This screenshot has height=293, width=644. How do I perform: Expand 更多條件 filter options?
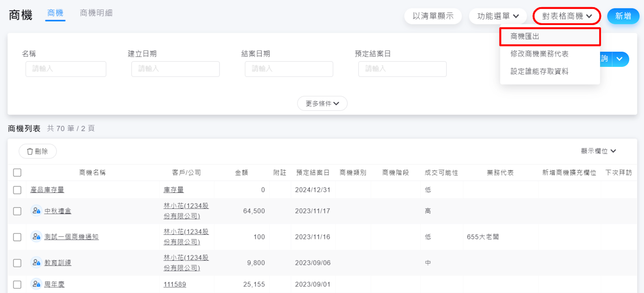pos(322,104)
